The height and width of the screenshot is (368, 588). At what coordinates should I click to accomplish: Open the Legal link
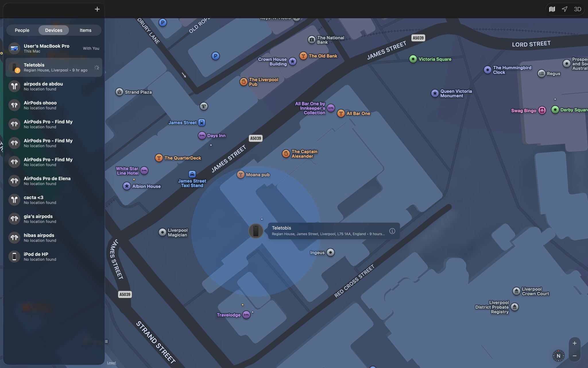(x=111, y=363)
